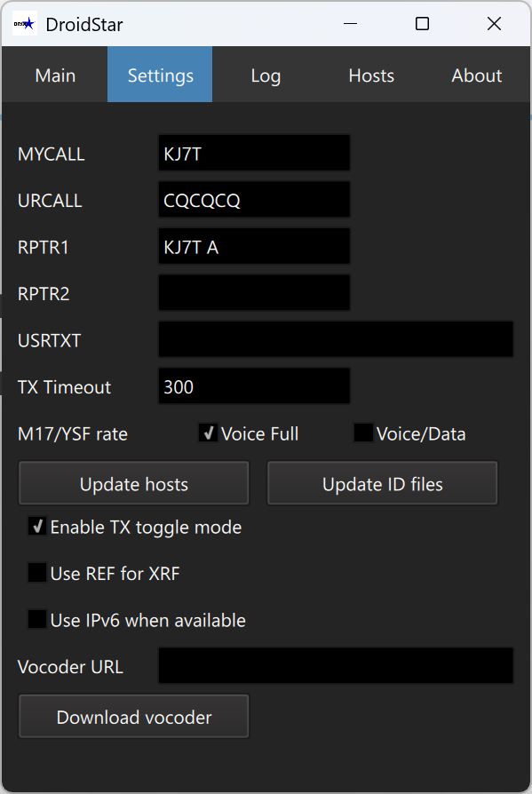Enable Use IPv6 when available

click(36, 619)
